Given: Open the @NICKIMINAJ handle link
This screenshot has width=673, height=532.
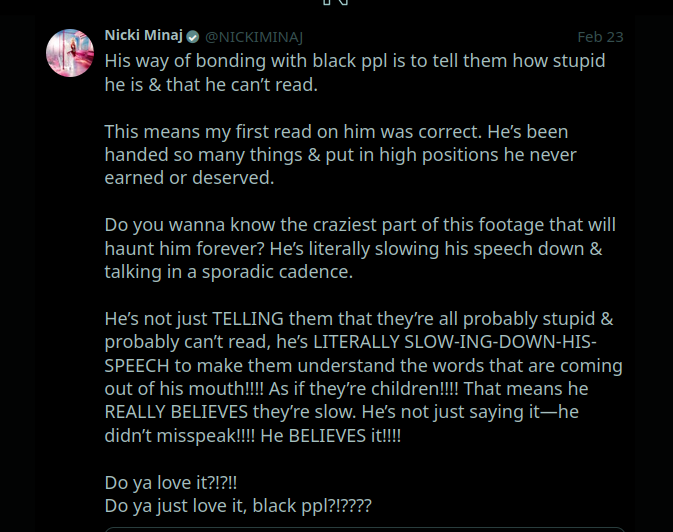Looking at the screenshot, I should (x=253, y=37).
